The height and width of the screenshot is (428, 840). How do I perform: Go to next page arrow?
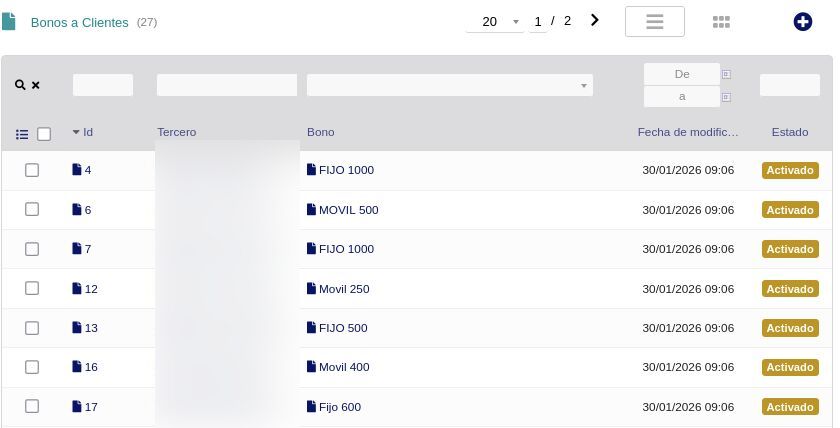pos(595,20)
